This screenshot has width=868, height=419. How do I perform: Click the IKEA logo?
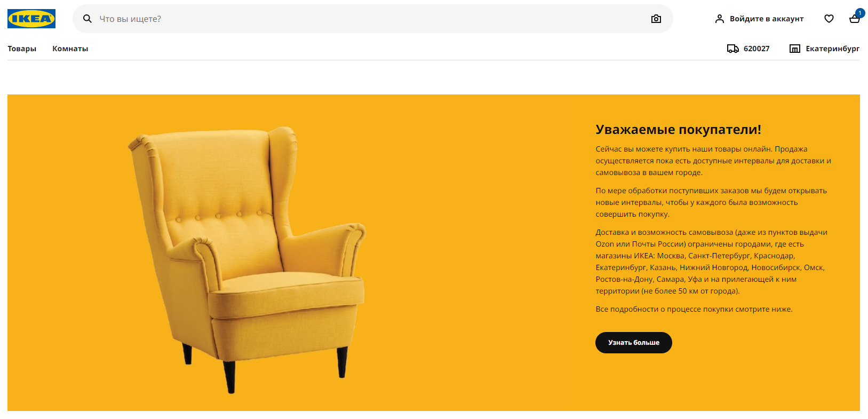[x=31, y=19]
